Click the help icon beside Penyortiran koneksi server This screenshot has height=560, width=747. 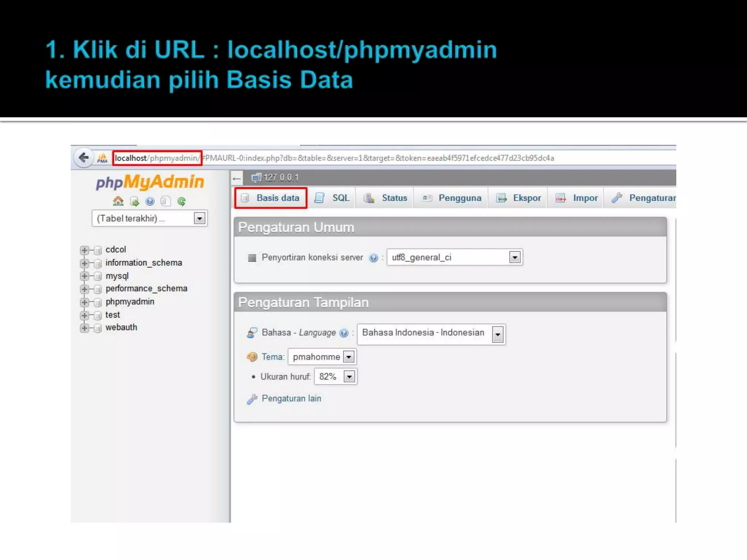(373, 258)
